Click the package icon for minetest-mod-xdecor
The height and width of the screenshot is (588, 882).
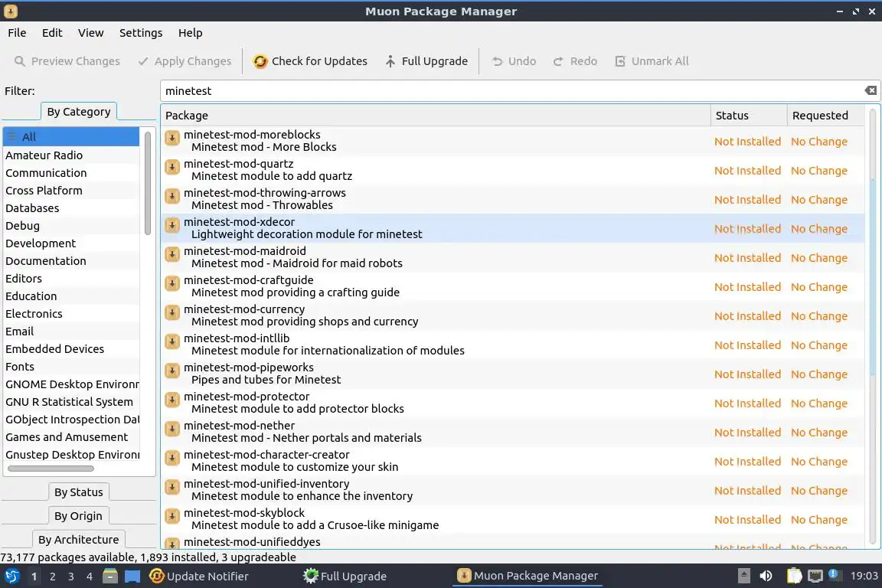172,225
